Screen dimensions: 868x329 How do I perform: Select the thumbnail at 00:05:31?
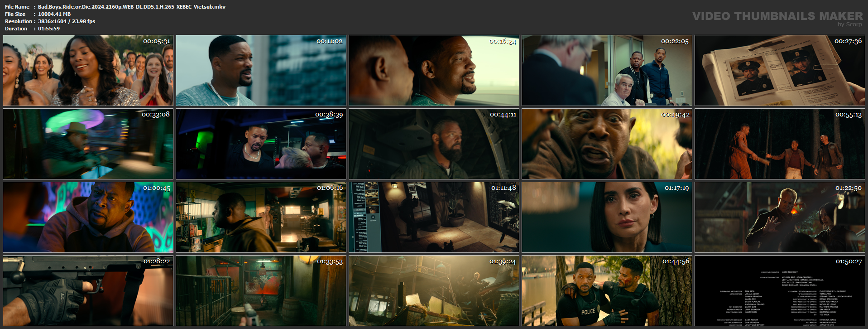[x=88, y=71]
